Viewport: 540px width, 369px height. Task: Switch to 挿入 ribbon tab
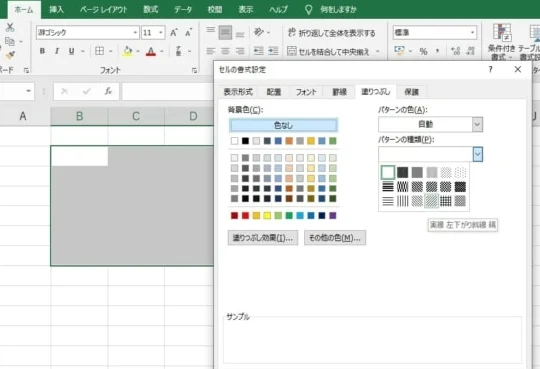pyautogui.click(x=56, y=9)
